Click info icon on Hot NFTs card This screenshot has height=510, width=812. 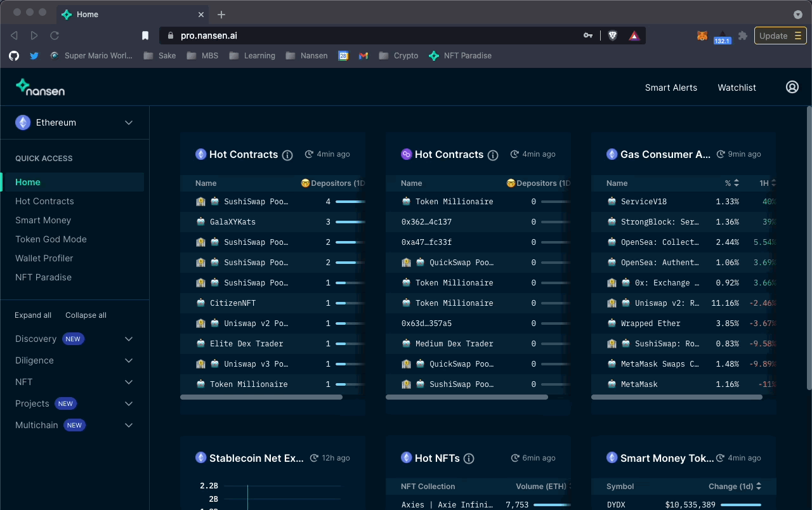point(469,459)
